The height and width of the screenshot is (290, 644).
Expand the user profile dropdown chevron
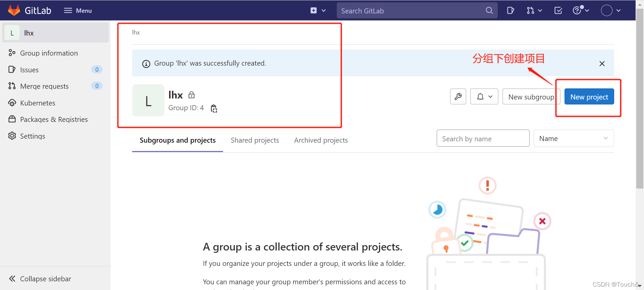point(619,10)
